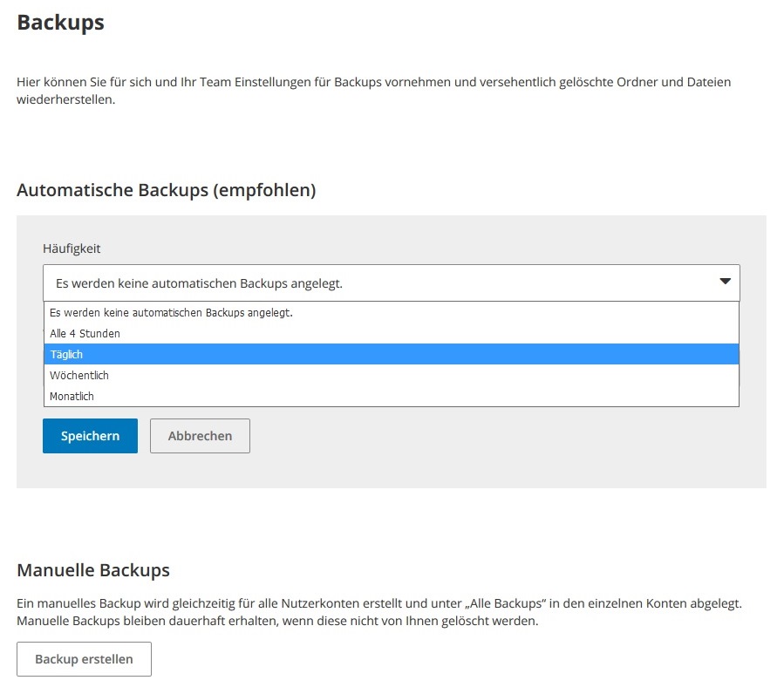Click the 'Häufigkeit' field label
The image size is (784, 694).
72,248
